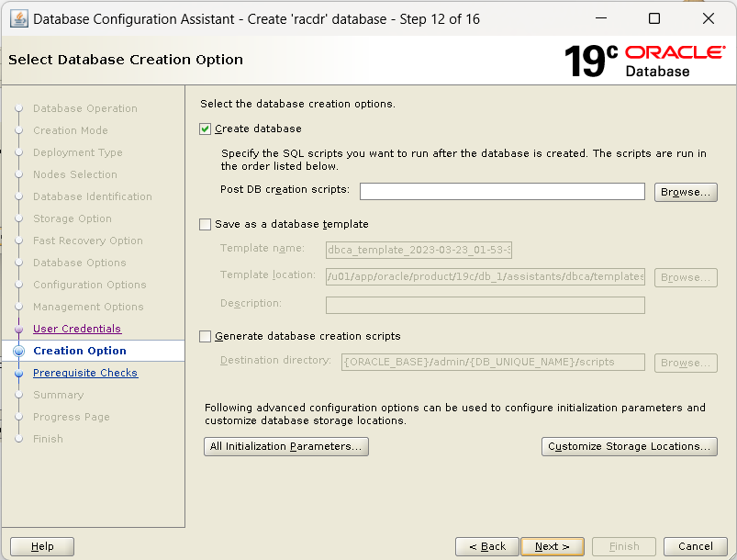Minimize the Database Configuration Assistant window
This screenshot has height=560, width=737.
click(600, 18)
